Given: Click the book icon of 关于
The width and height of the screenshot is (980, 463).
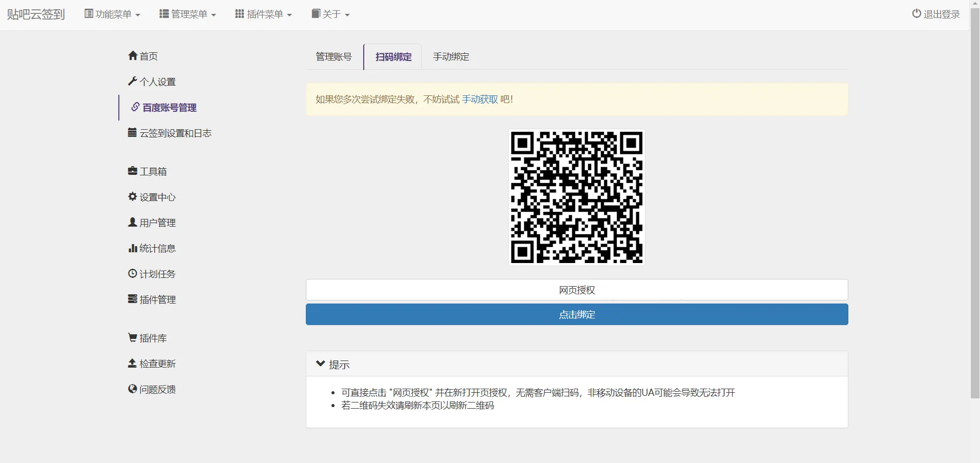Looking at the screenshot, I should (316, 13).
